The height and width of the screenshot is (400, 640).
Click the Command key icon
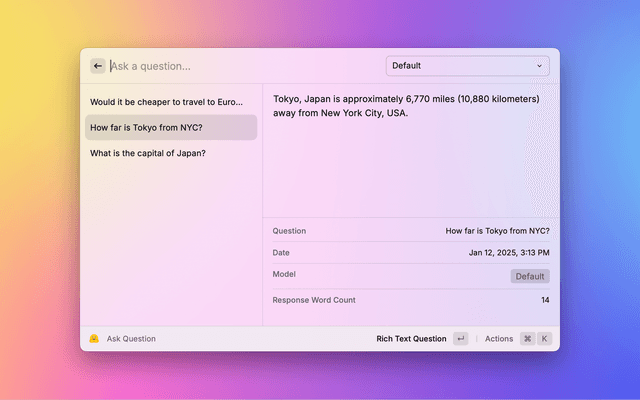tap(527, 339)
